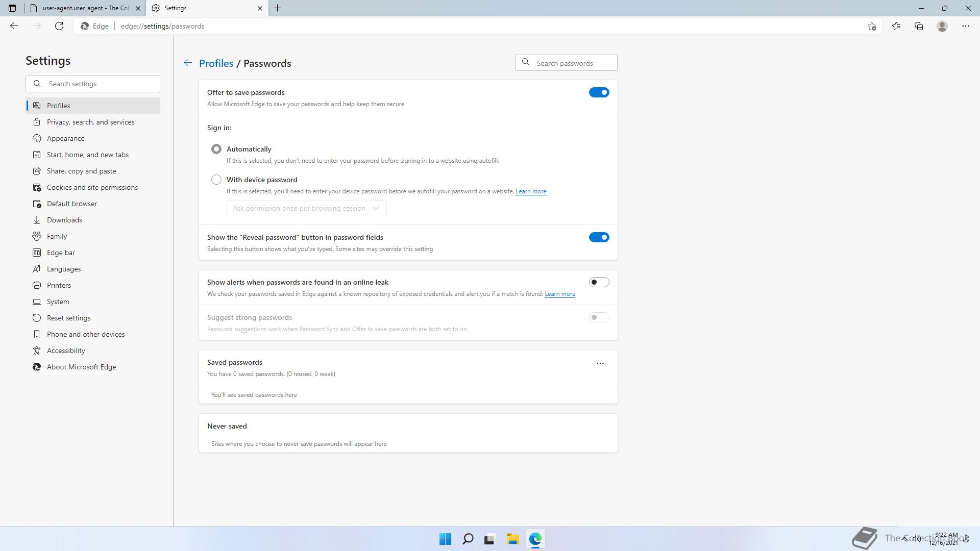980x551 pixels.
Task: Select the With device password option
Action: (216, 180)
